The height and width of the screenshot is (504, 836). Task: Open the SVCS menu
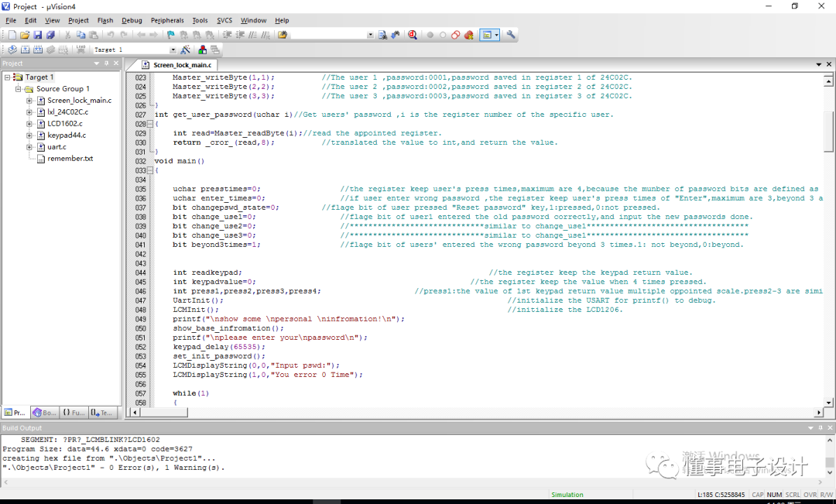224,20
